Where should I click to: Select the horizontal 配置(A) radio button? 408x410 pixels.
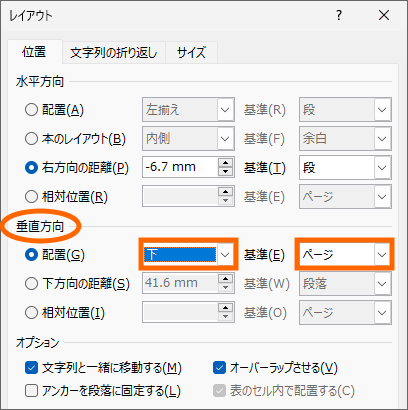(31, 110)
